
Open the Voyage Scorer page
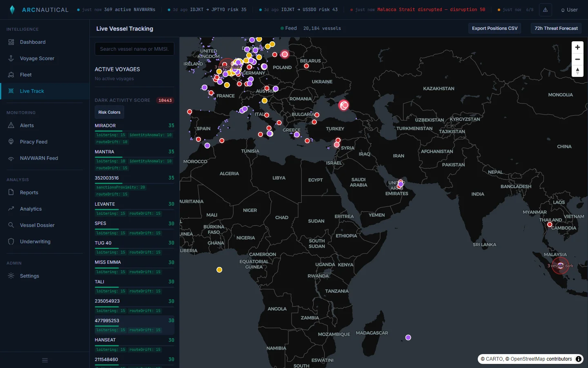click(45, 58)
